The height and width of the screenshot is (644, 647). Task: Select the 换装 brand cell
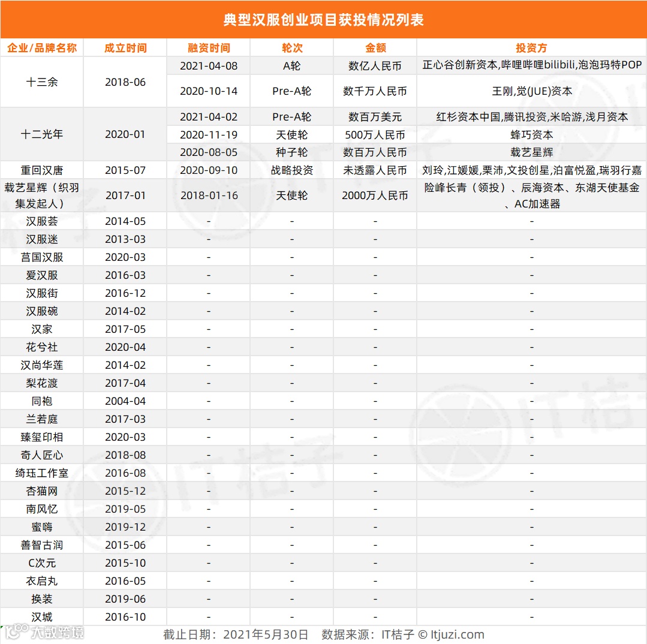42,599
